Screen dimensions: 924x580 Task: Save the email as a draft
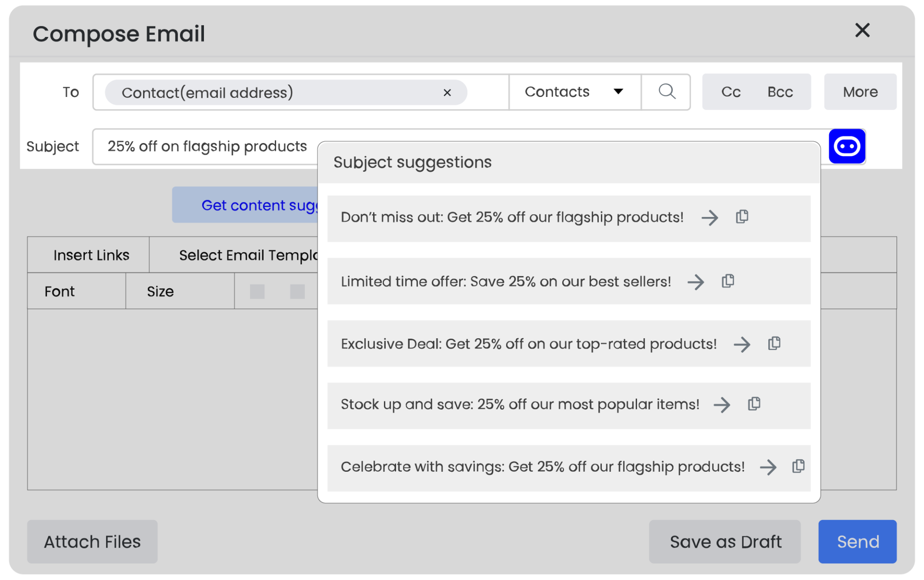[x=725, y=541]
